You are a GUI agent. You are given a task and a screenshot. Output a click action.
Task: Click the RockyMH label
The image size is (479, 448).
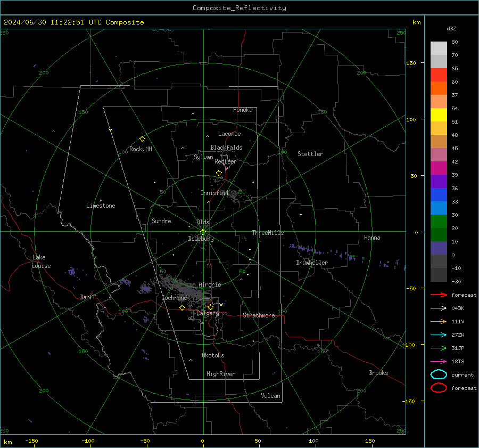pos(141,149)
